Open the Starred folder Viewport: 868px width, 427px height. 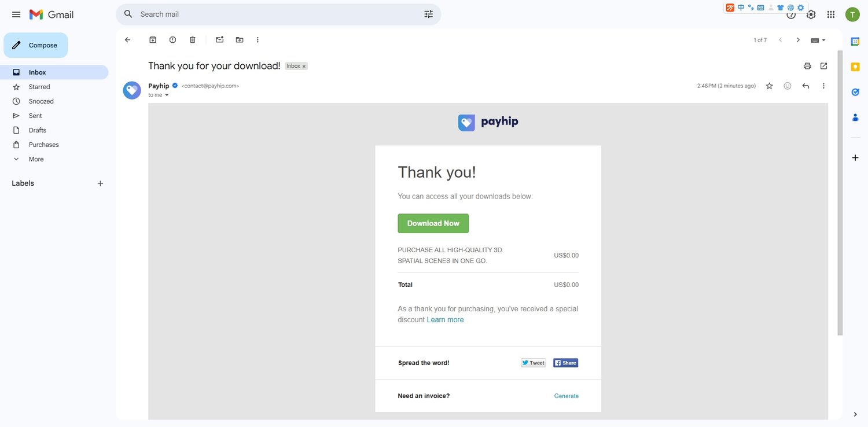[39, 87]
